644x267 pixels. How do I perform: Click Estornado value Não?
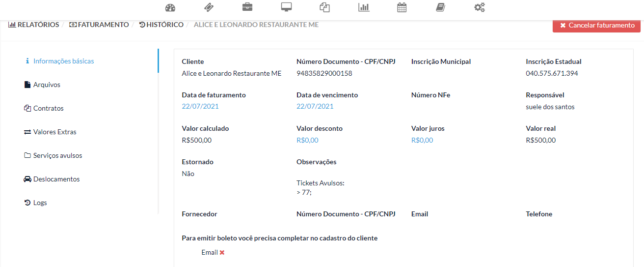click(188, 174)
